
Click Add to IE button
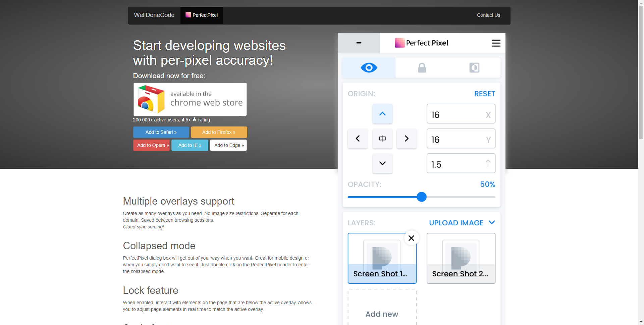190,145
